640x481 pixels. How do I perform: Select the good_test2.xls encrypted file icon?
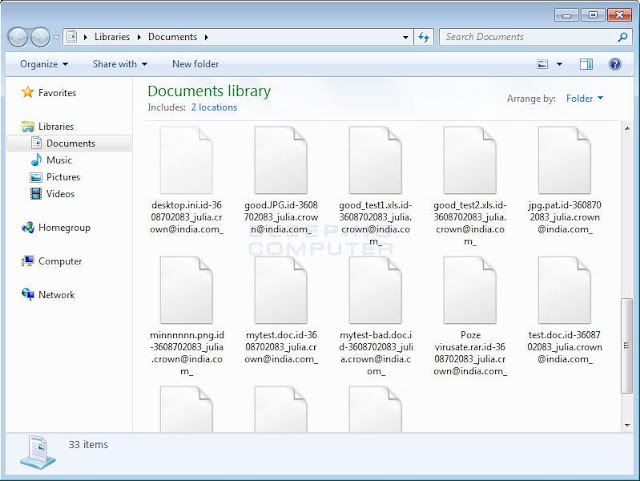click(470, 160)
